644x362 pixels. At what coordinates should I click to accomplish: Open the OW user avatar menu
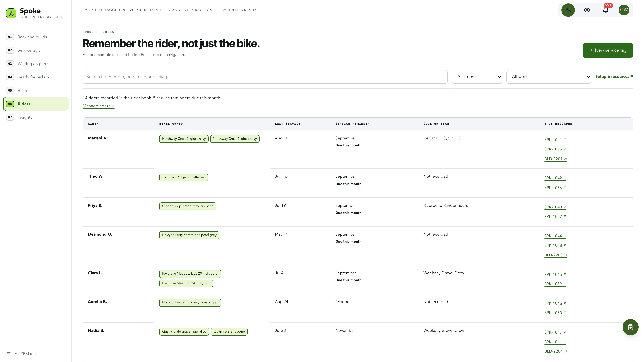point(624,10)
